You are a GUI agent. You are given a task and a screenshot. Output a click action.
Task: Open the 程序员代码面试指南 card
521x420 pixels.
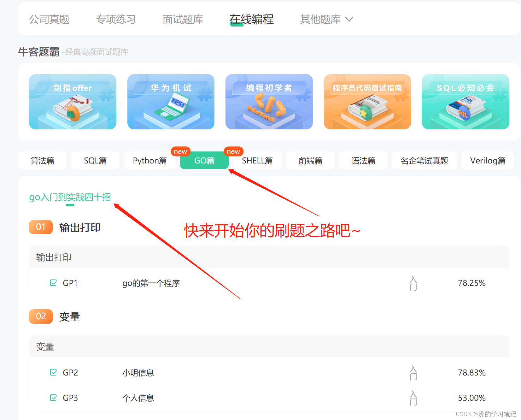point(367,102)
